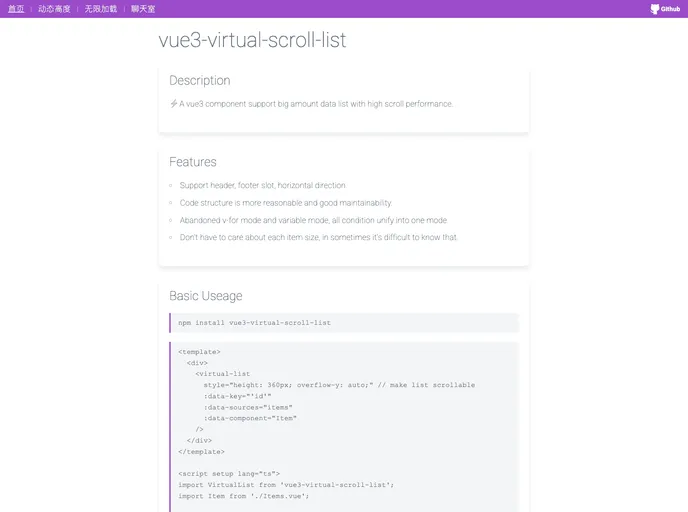Click the Basic Useage heading
Image resolution: width=688 pixels, height=512 pixels.
coord(205,296)
